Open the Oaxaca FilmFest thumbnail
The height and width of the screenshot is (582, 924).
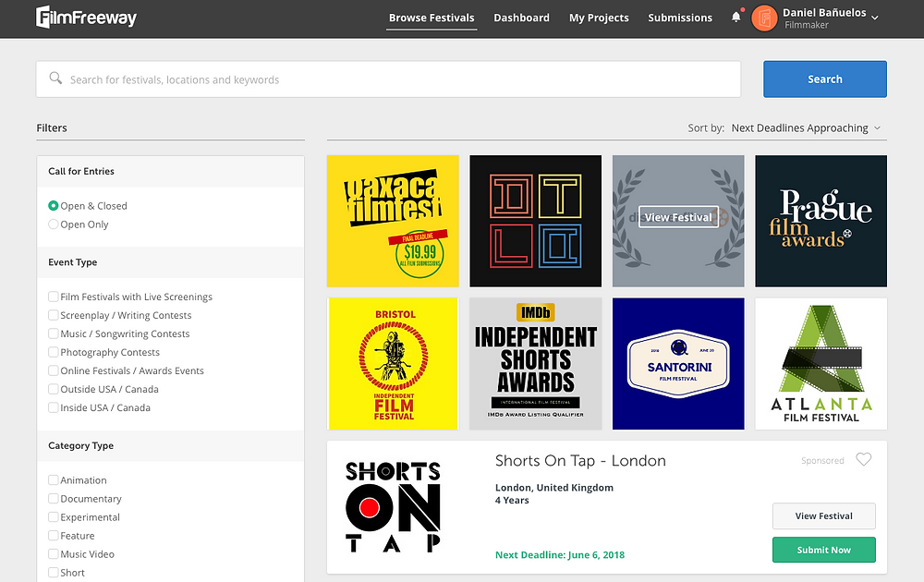pos(393,221)
